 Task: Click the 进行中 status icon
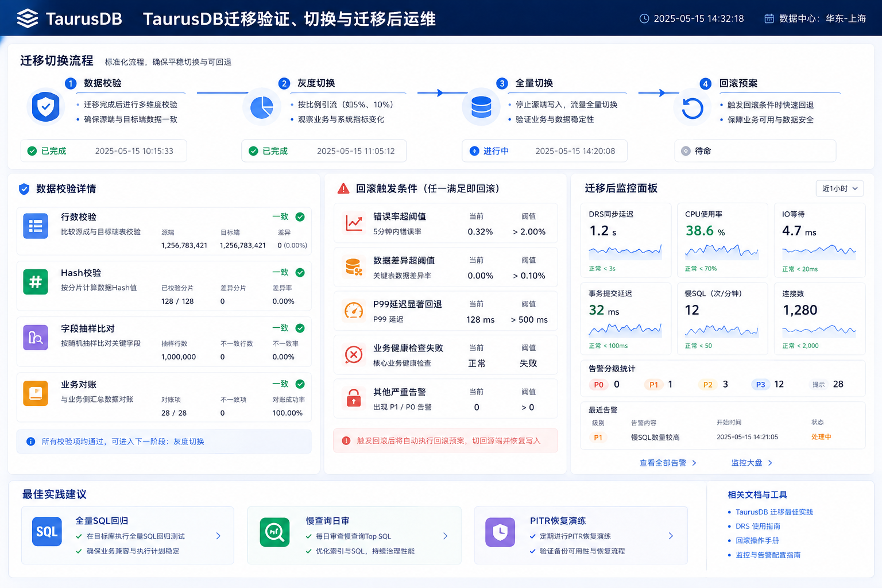pyautogui.click(x=474, y=151)
